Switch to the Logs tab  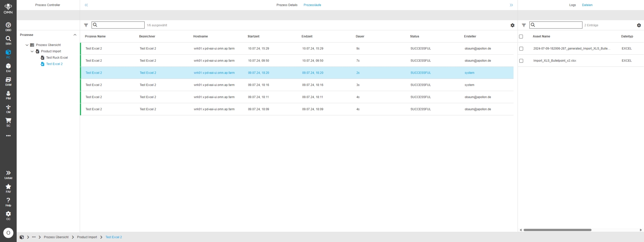[x=572, y=5]
